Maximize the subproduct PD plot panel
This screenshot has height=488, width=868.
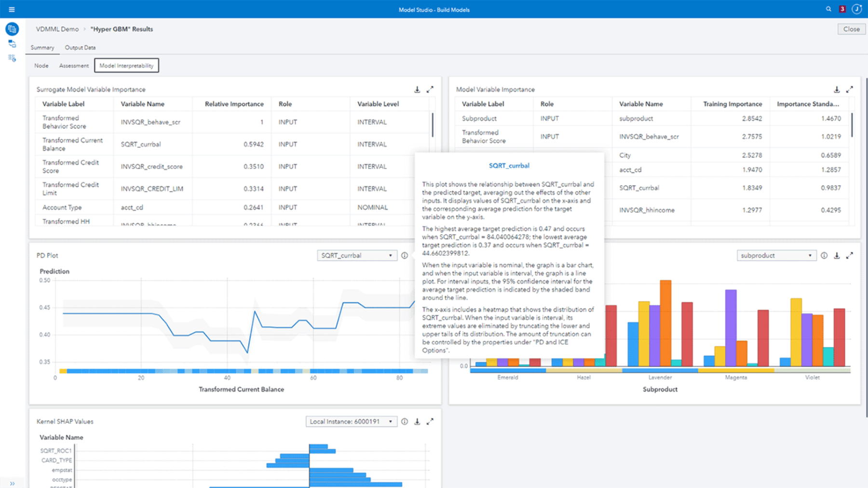[x=850, y=255]
